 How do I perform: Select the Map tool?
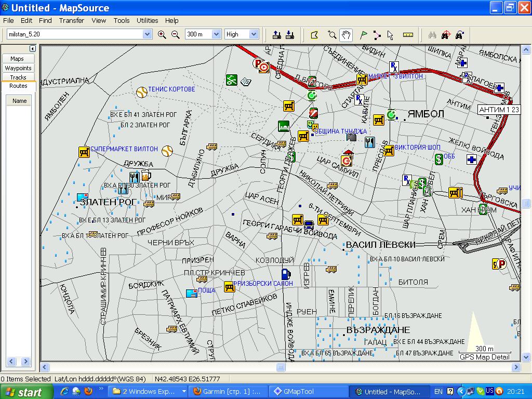tap(314, 35)
